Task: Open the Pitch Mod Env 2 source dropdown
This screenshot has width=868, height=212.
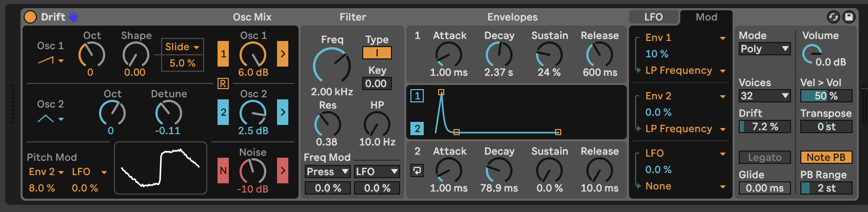Action: pyautogui.click(x=46, y=172)
